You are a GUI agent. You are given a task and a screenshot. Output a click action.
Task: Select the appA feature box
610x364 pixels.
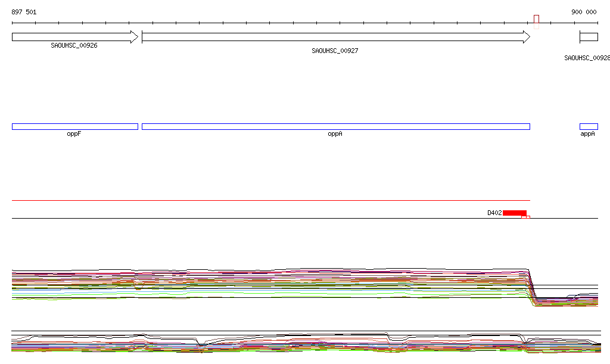point(589,126)
